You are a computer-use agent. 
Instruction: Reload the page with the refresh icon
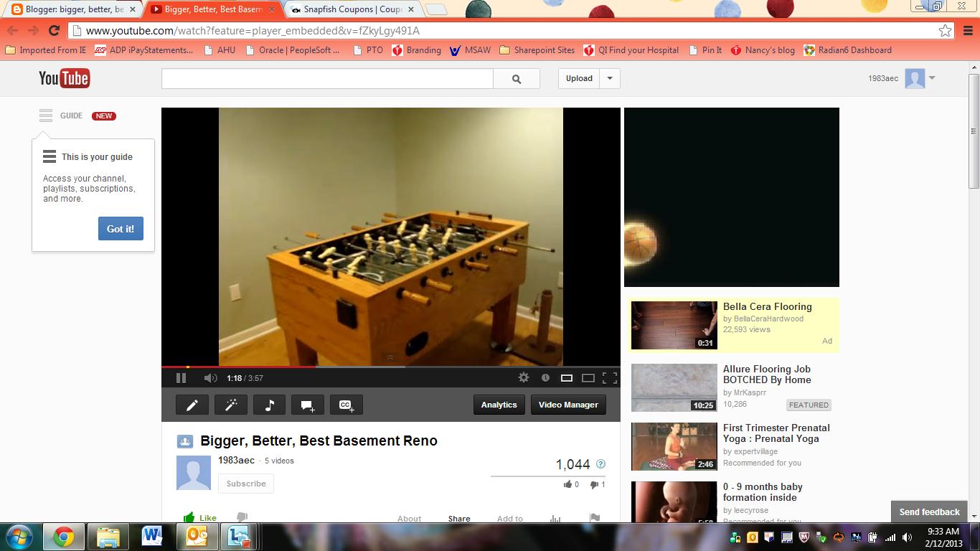pyautogui.click(x=54, y=30)
